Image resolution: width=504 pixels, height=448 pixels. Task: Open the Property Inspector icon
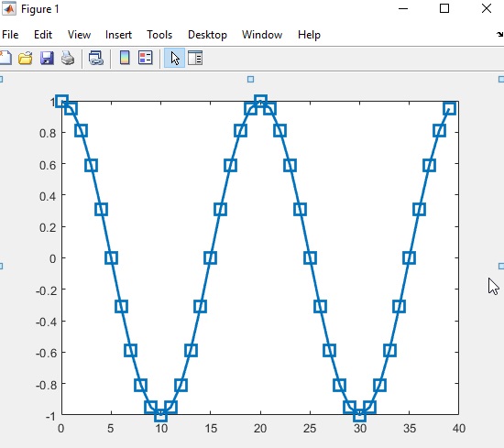pyautogui.click(x=195, y=58)
